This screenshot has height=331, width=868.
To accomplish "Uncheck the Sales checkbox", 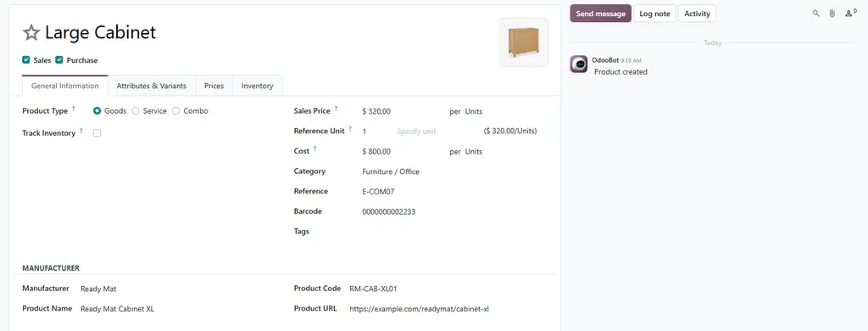I will (x=26, y=60).
